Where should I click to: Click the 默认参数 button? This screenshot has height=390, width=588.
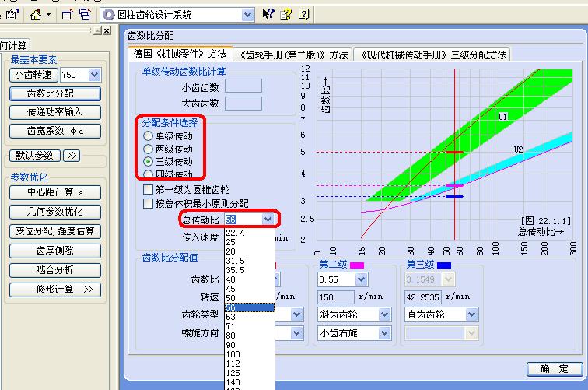tap(34, 156)
